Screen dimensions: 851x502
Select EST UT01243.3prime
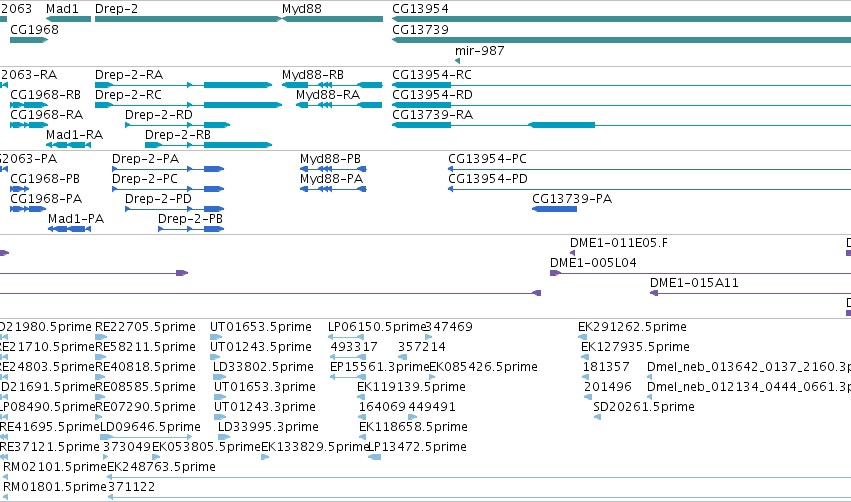(x=220, y=417)
